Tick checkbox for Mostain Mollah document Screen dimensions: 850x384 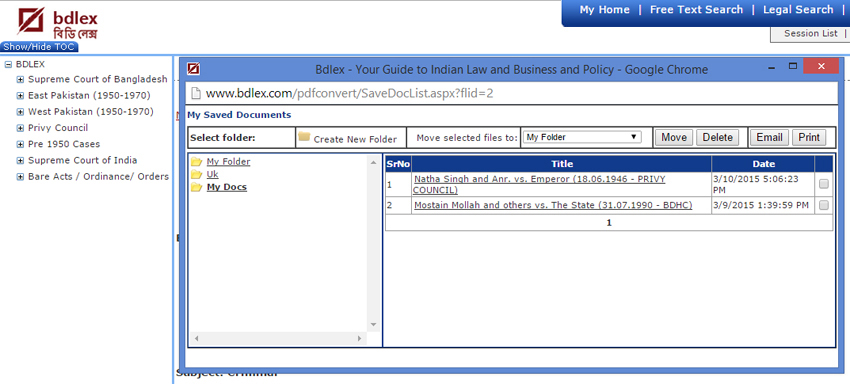pos(823,205)
